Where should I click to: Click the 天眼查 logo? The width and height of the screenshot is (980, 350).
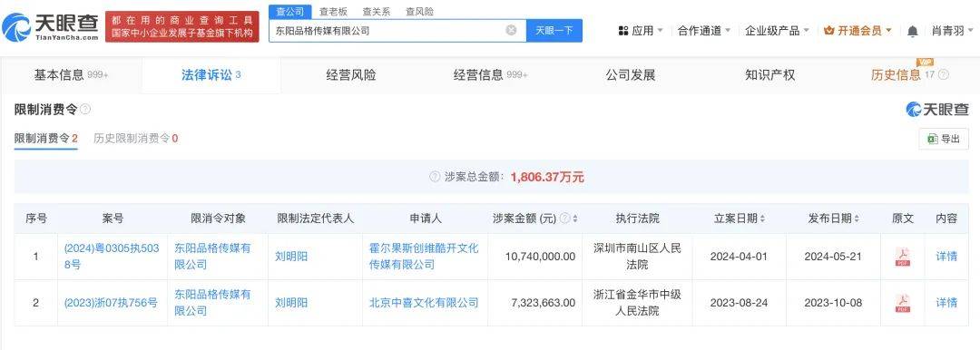point(51,27)
